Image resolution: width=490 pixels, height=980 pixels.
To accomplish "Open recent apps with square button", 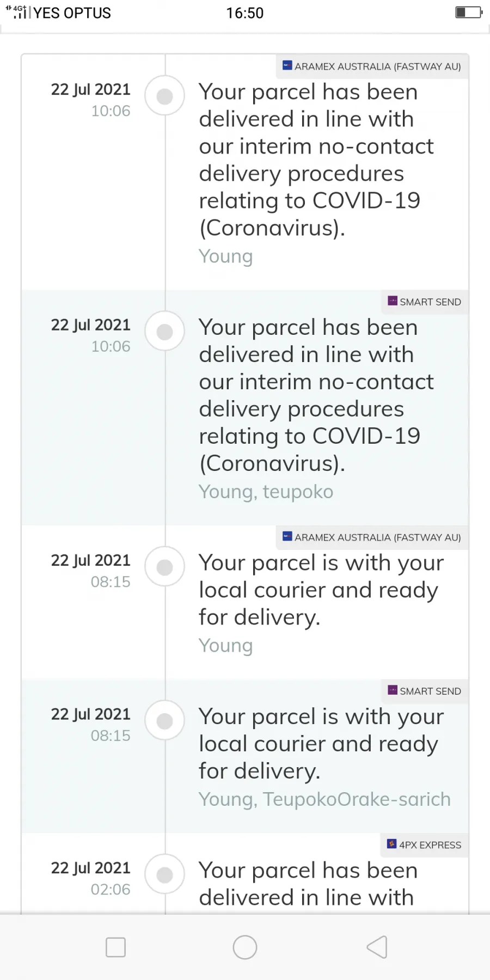I will (115, 947).
